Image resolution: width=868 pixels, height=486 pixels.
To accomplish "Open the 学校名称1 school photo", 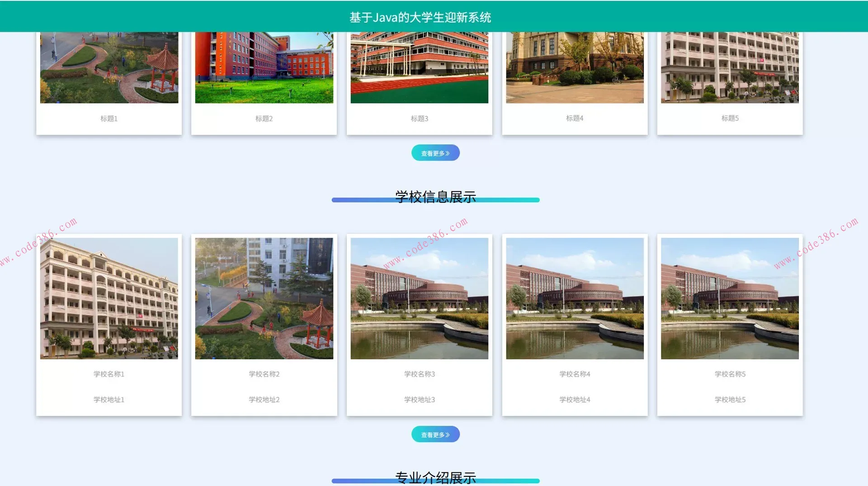I will 109,298.
